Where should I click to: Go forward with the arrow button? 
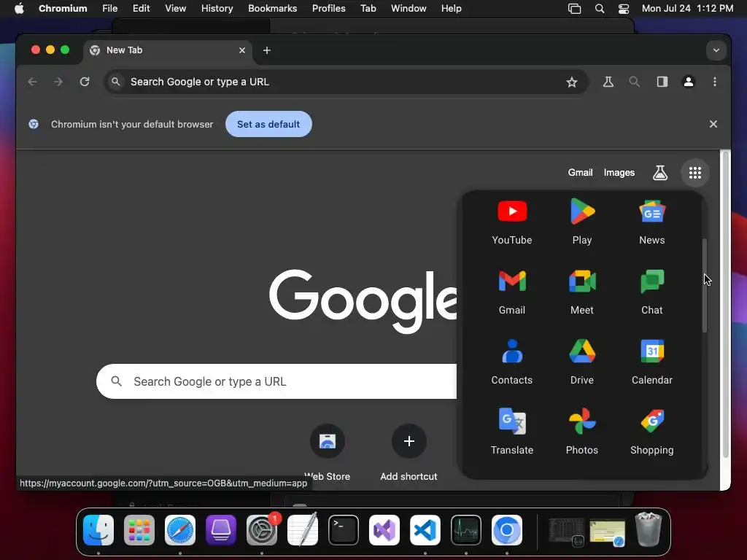click(x=58, y=82)
